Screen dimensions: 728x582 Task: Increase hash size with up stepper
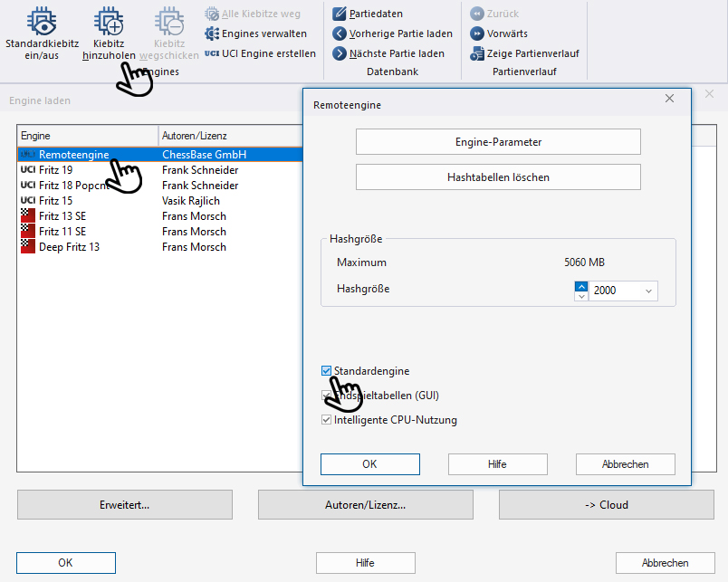point(580,287)
